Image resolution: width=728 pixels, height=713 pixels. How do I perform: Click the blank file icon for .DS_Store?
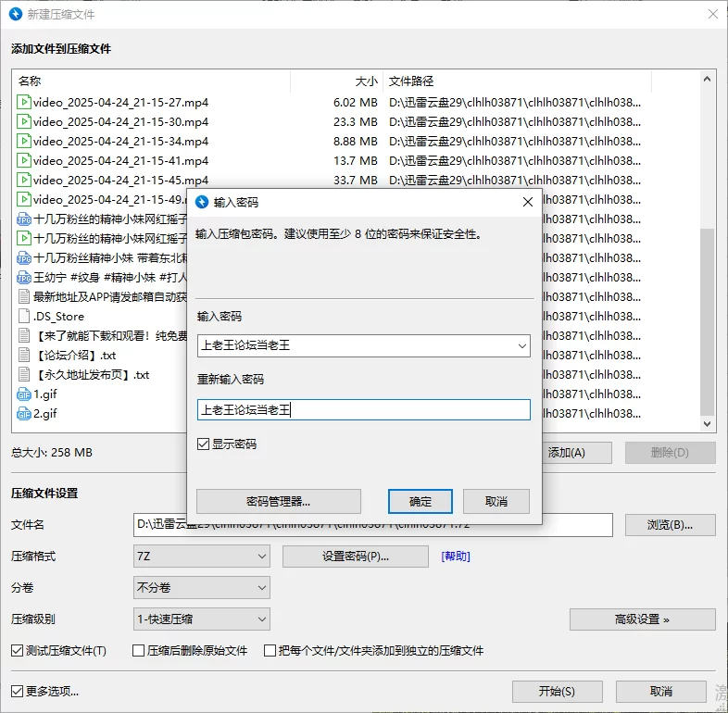[25, 317]
